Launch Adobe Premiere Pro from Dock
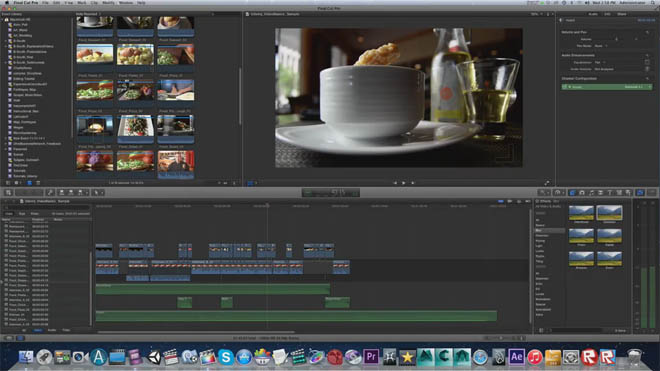The width and height of the screenshot is (660, 371). [x=371, y=357]
